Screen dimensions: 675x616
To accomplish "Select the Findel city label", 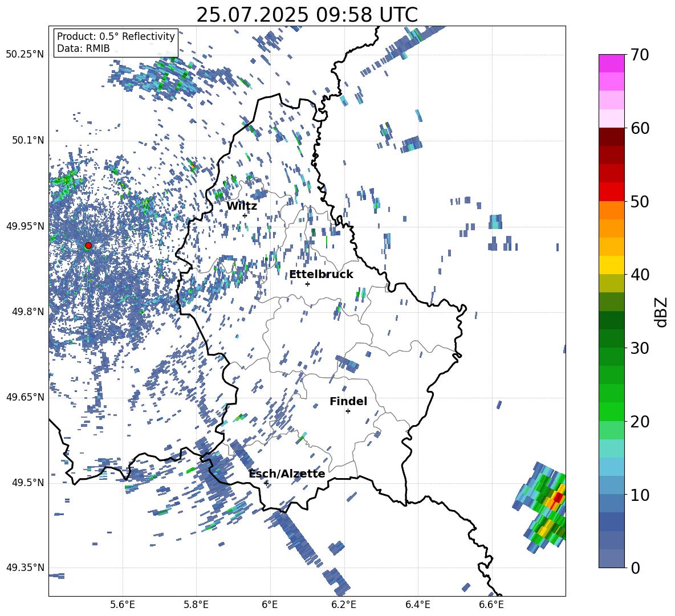I will point(348,401).
